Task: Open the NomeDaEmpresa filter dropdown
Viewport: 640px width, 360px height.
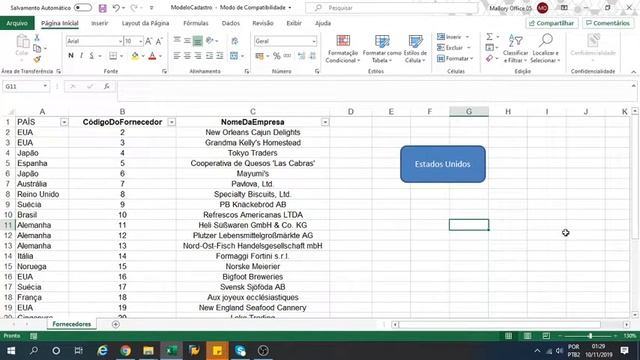Action: [x=325, y=122]
